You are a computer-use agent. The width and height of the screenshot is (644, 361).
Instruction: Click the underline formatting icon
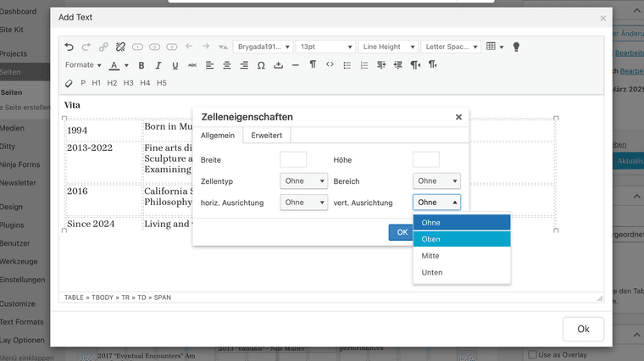[175, 65]
